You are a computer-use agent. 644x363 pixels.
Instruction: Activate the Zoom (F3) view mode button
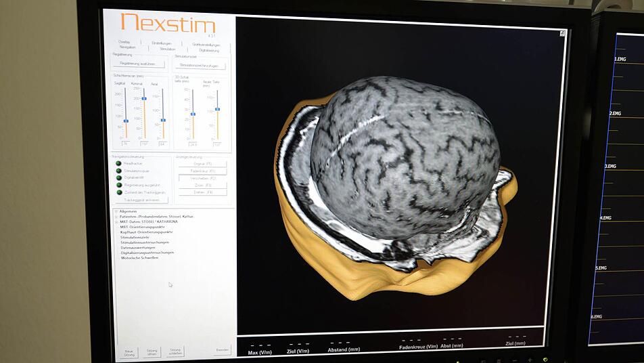coord(203,186)
